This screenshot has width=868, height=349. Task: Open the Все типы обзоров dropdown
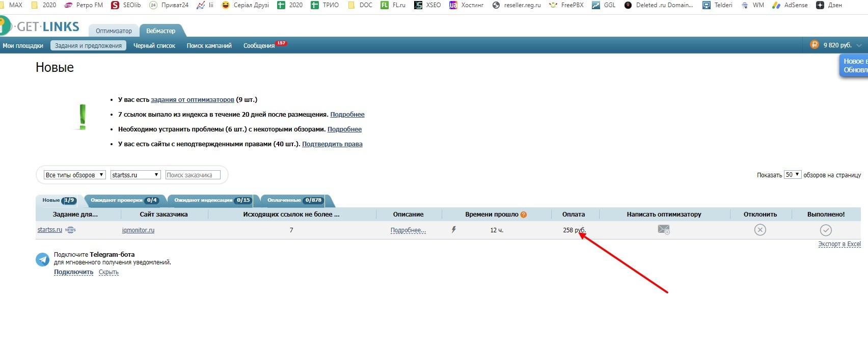[x=75, y=175]
